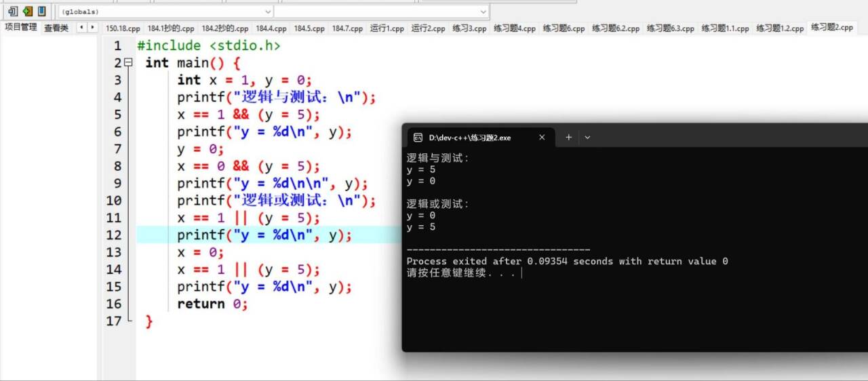Screen dimensions: 868x381
Task: Expand the console profile dropdown chevron
Action: (587, 137)
